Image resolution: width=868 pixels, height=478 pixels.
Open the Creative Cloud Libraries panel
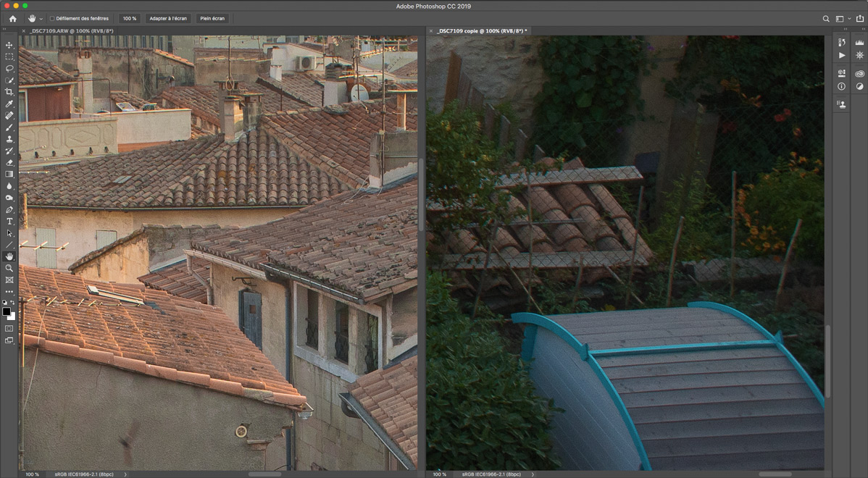(859, 73)
